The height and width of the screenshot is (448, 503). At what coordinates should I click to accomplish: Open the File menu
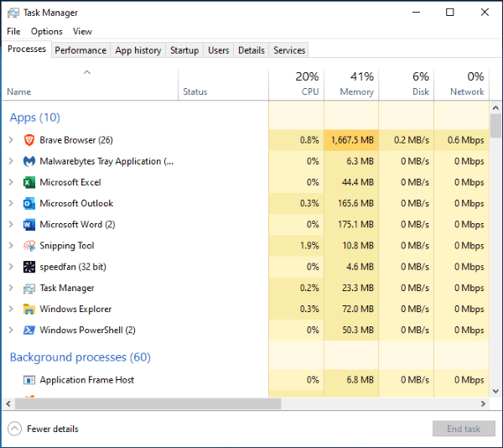coord(13,31)
